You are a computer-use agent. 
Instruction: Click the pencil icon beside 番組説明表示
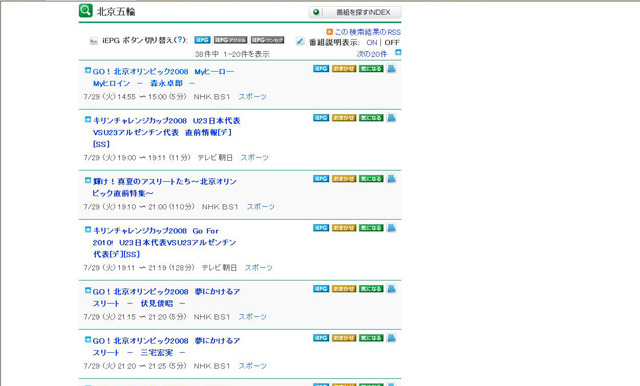tap(300, 41)
